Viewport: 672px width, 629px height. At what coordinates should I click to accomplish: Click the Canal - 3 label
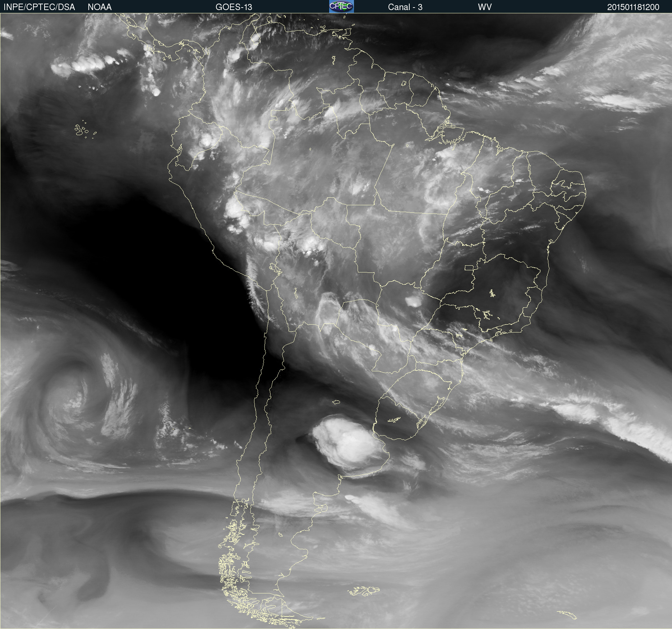pos(405,7)
